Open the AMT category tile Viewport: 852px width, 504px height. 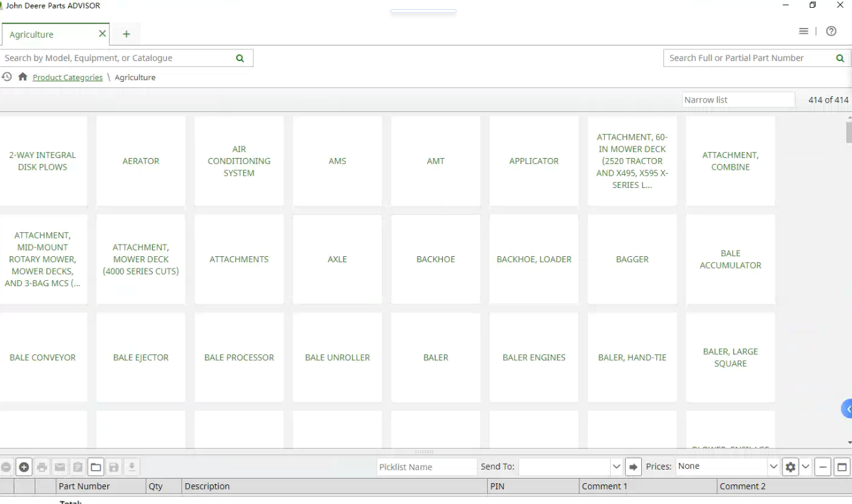click(x=436, y=161)
